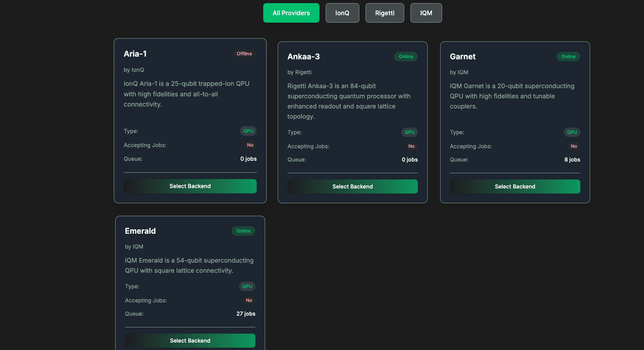Click the 27 jobs queue value on Emerald

click(246, 314)
